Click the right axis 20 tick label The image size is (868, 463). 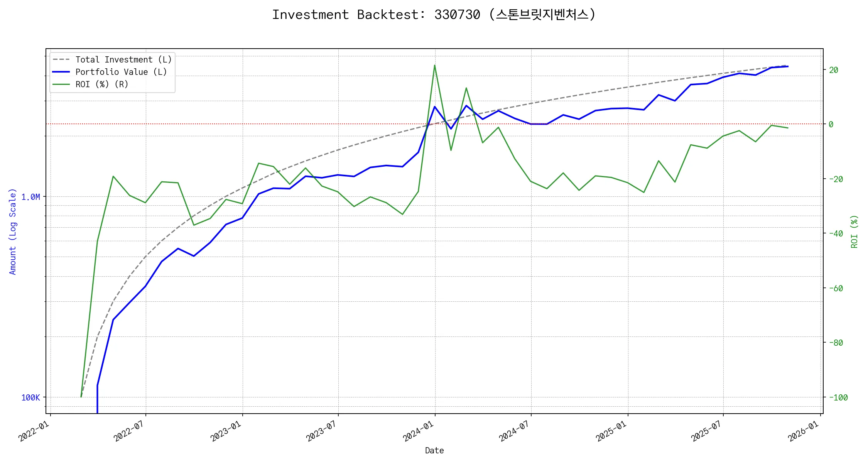coord(833,70)
